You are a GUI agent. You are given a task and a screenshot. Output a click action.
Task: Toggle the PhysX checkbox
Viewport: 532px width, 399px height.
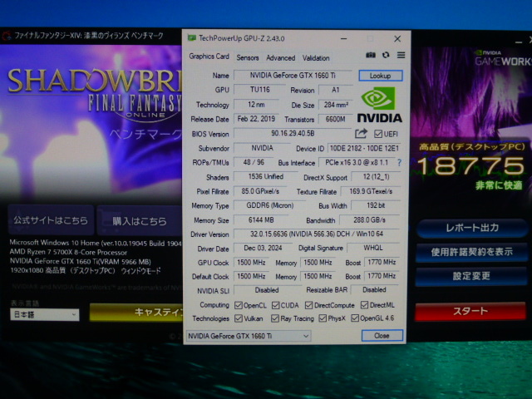[323, 318]
